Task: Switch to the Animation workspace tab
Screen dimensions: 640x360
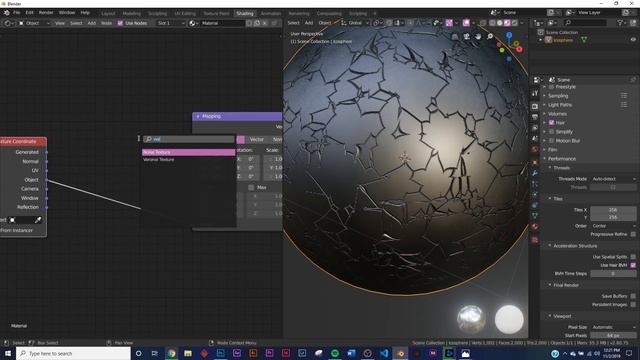Action: [271, 13]
